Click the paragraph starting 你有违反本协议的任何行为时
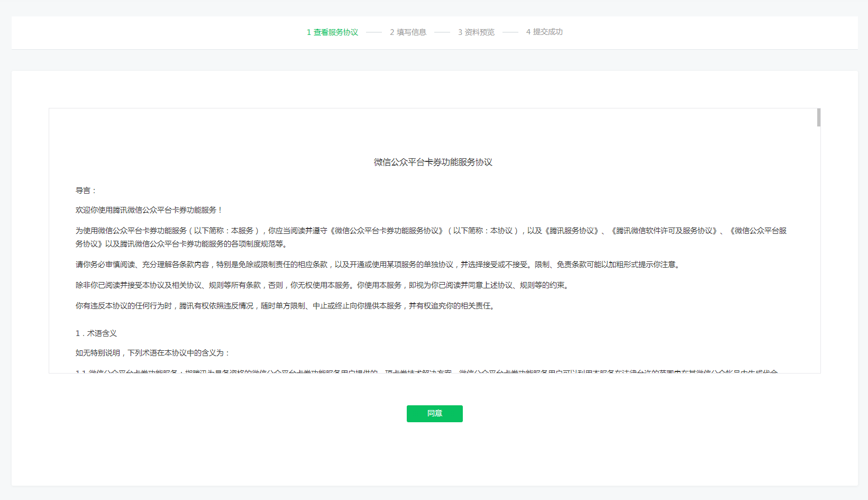The width and height of the screenshot is (868, 500). point(286,306)
